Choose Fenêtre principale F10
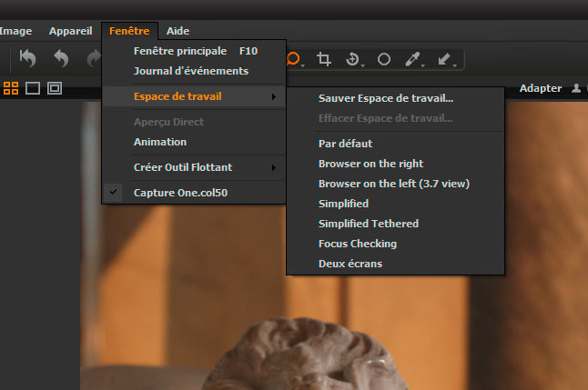The width and height of the screenshot is (588, 390). [194, 51]
